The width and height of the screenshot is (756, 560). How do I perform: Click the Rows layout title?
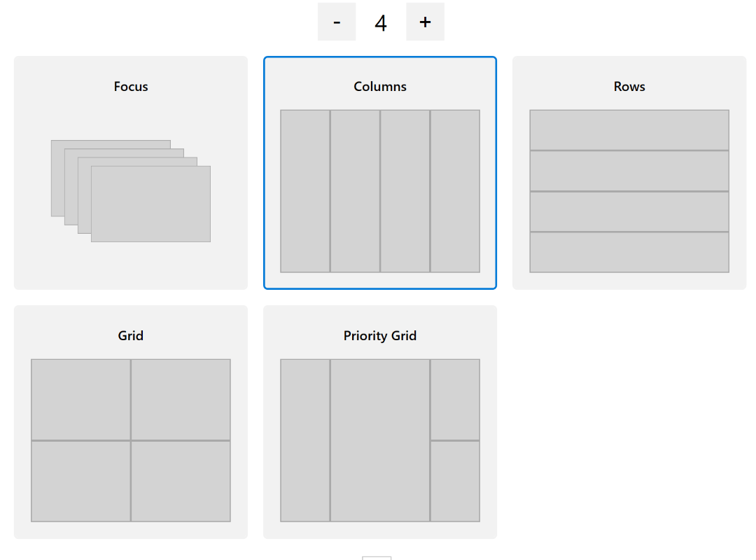(629, 87)
